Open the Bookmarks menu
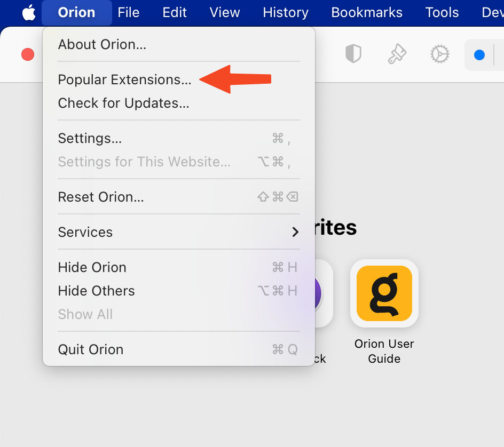Image resolution: width=504 pixels, height=447 pixels. (x=366, y=13)
